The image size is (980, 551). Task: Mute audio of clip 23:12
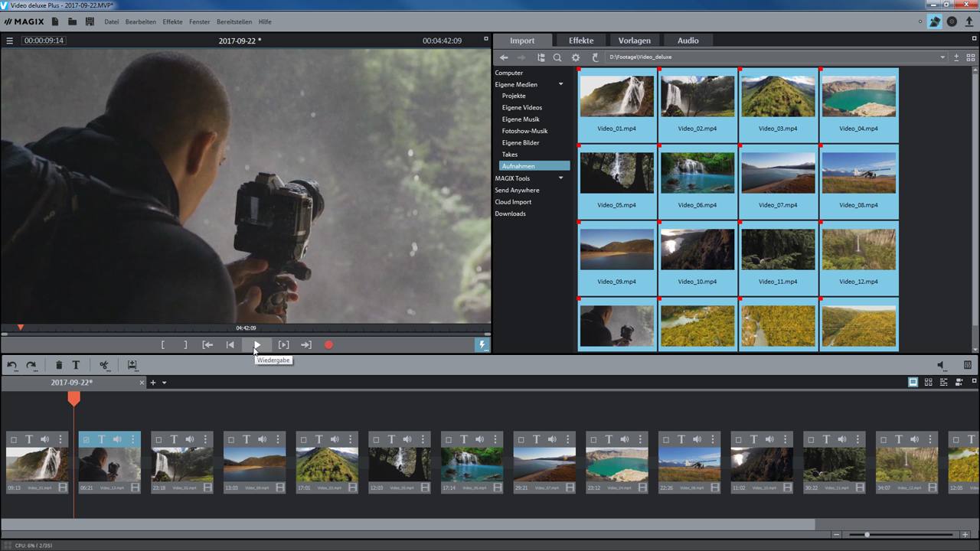pyautogui.click(x=624, y=440)
